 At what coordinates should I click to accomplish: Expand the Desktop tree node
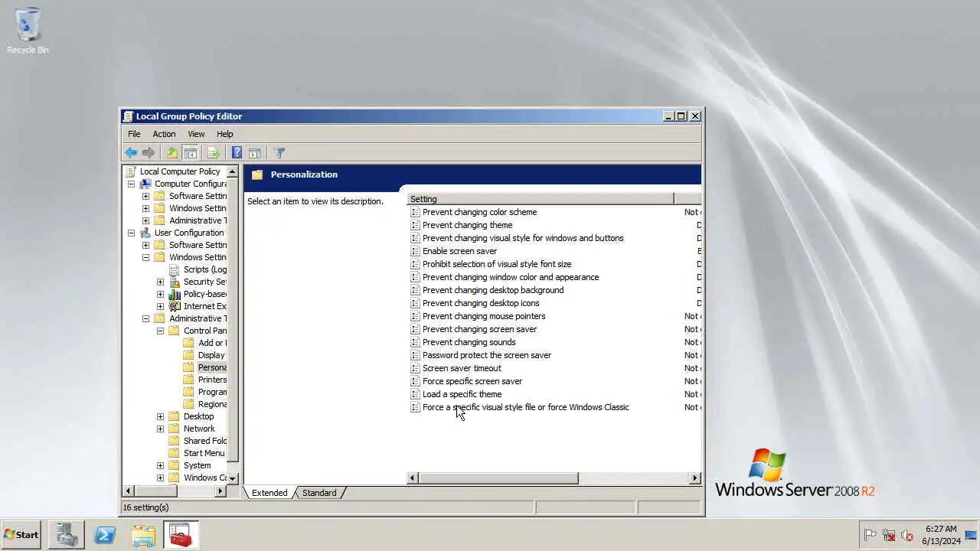160,416
